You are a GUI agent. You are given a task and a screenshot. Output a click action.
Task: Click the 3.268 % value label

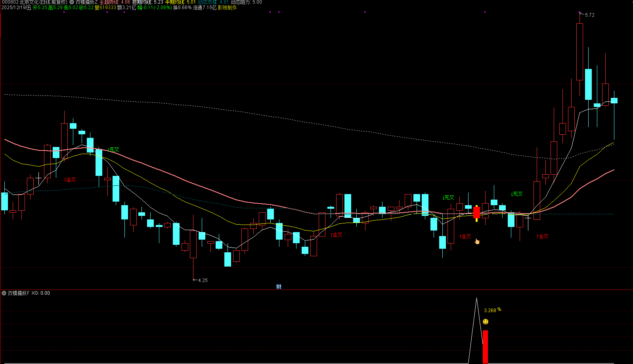(492, 310)
